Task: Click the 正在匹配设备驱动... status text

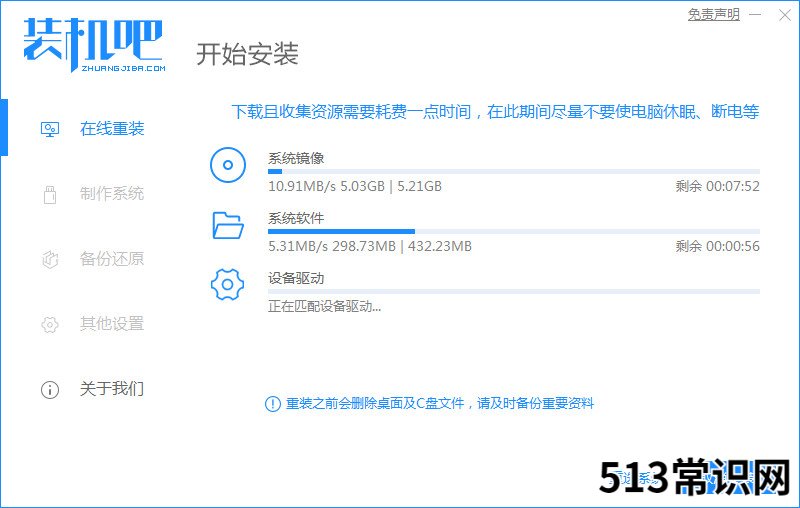Action: tap(324, 307)
